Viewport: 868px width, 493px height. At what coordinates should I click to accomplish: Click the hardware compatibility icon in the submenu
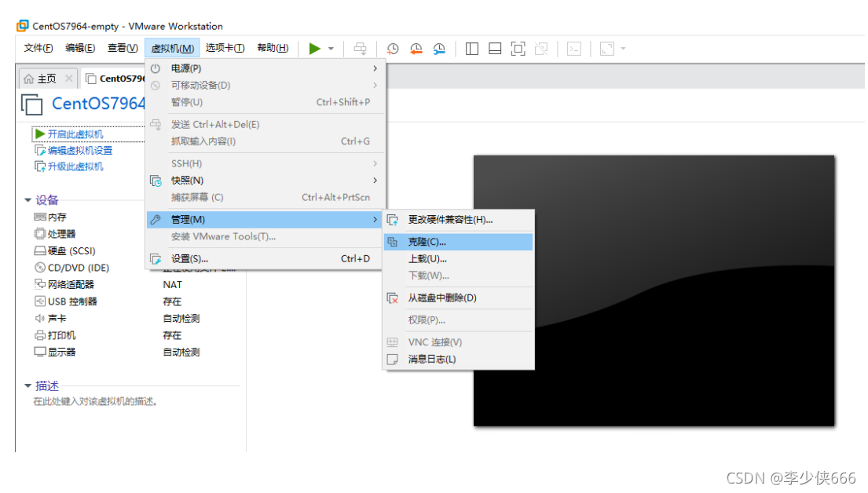[393, 220]
